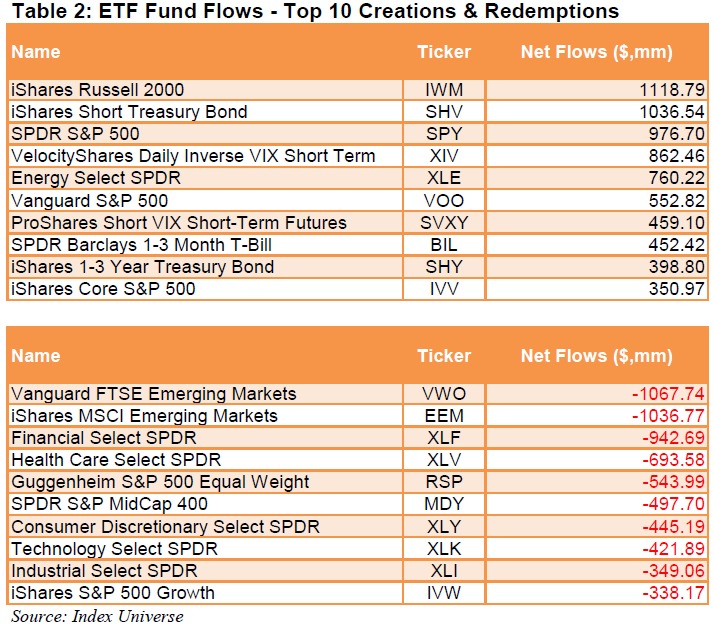Click the Health Care Select SPDR name
The image size is (714, 630).
115,460
